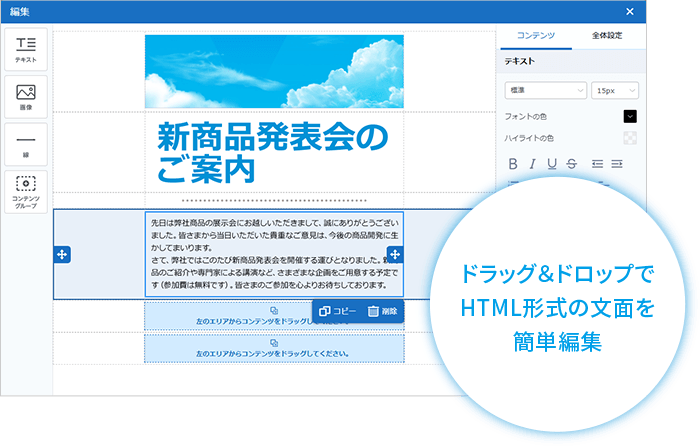The height and width of the screenshot is (446, 700).
Task: Select the 線 (line) block tool
Action: coord(26,145)
